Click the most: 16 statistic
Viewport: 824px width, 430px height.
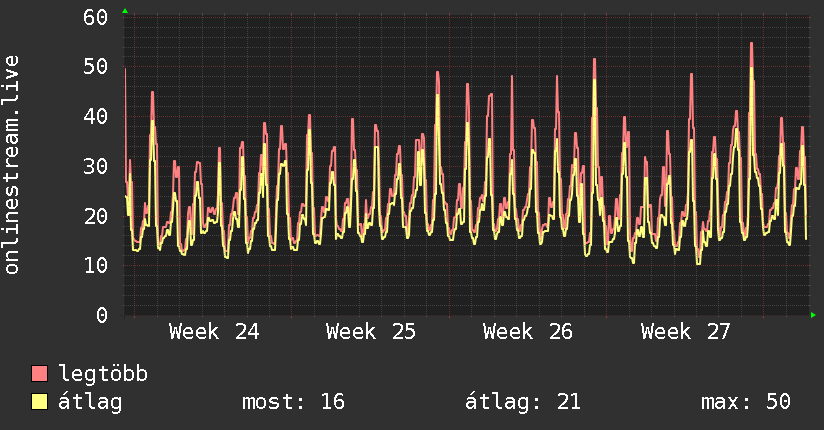click(293, 402)
